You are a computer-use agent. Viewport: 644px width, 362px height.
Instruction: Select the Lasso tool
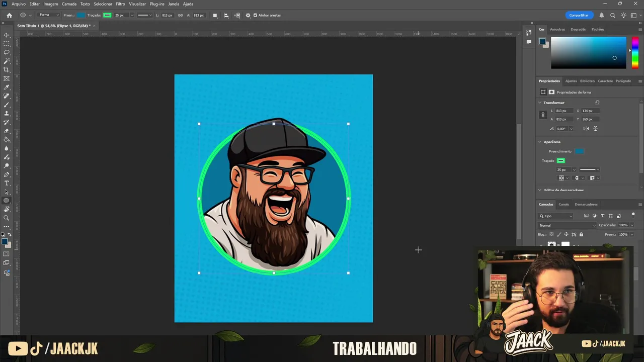click(x=7, y=52)
